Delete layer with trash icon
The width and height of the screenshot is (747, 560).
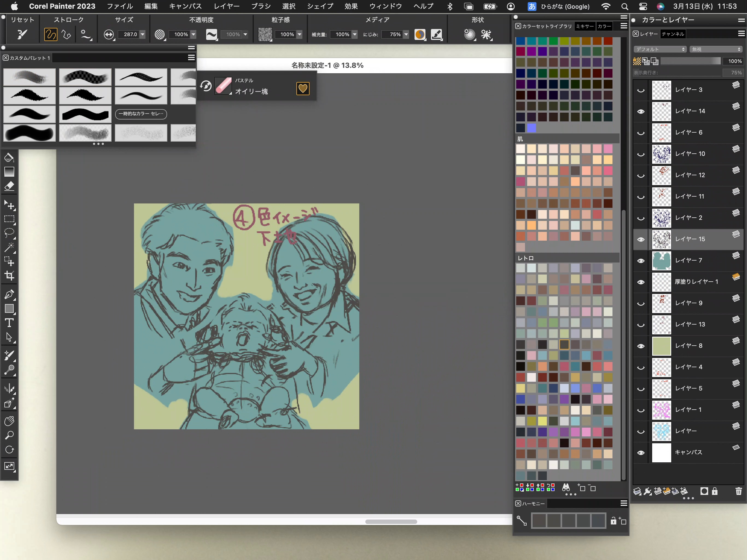tap(739, 491)
